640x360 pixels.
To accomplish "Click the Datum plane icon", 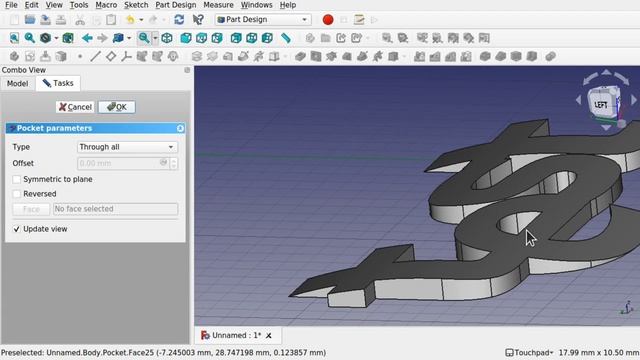I will tap(111, 56).
